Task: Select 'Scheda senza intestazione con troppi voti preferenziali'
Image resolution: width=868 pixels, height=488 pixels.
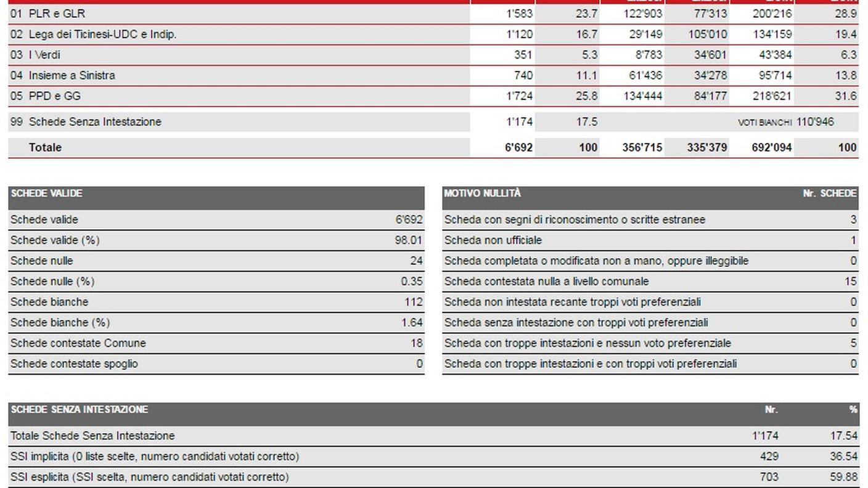Action: tap(576, 323)
